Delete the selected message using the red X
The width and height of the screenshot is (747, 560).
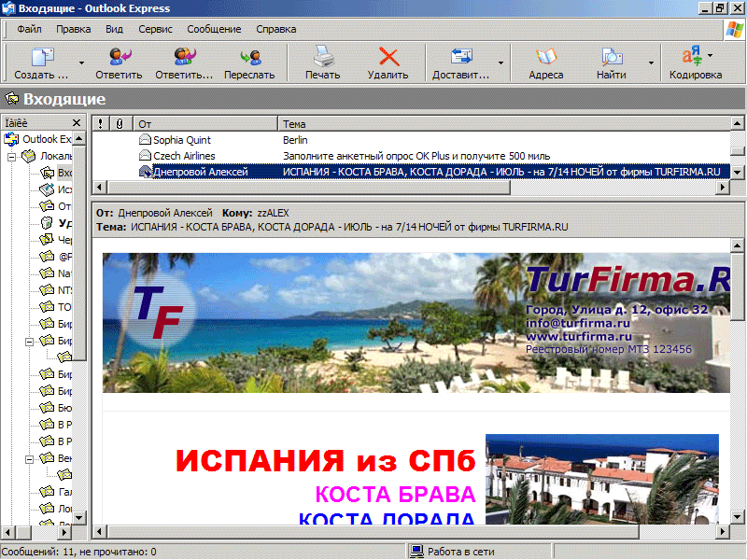(388, 58)
